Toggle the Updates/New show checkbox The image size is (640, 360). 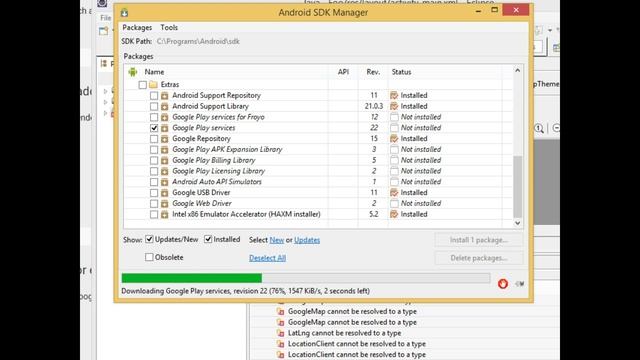click(149, 239)
